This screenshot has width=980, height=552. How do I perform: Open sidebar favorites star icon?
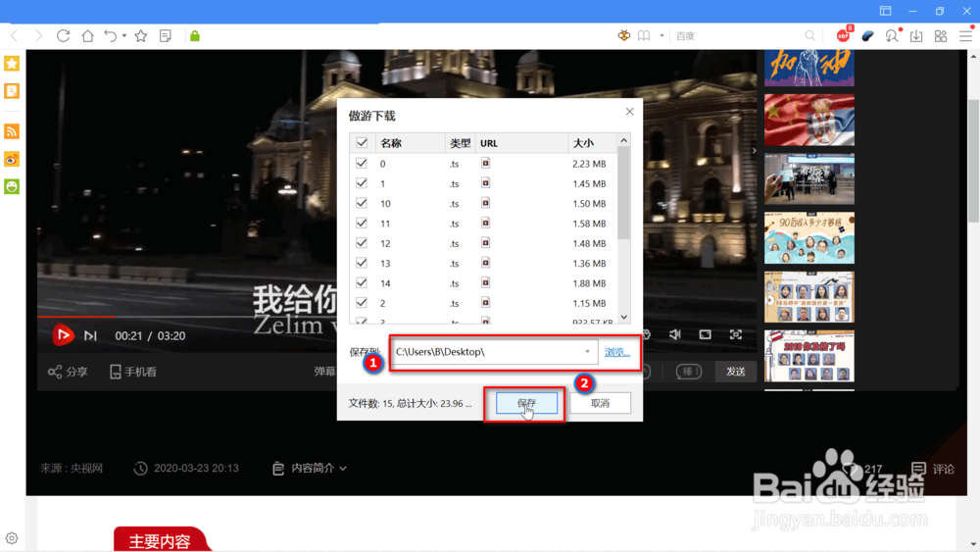tap(12, 63)
